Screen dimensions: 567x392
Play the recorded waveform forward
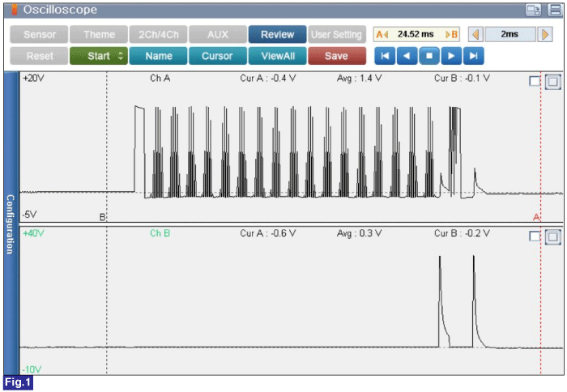(x=451, y=56)
